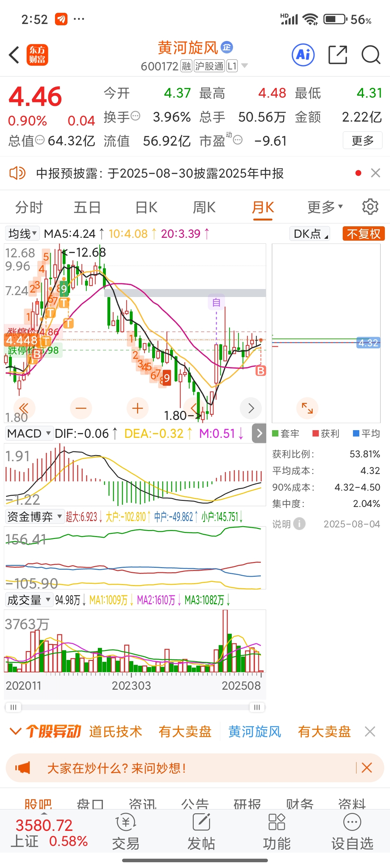Tap the 说明 info icon
390x868 pixels.
click(x=299, y=524)
